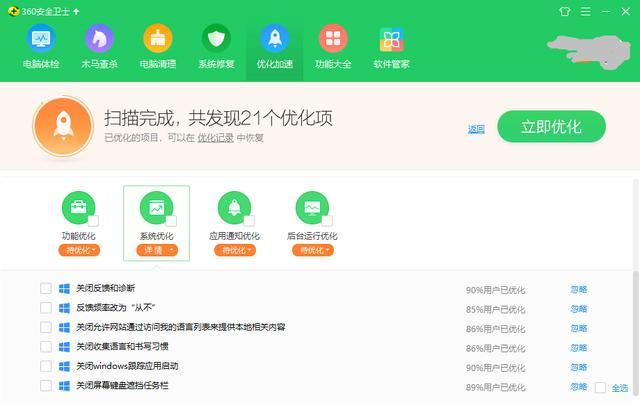Click the blurred user avatar area
This screenshot has height=403, width=640.
(589, 52)
